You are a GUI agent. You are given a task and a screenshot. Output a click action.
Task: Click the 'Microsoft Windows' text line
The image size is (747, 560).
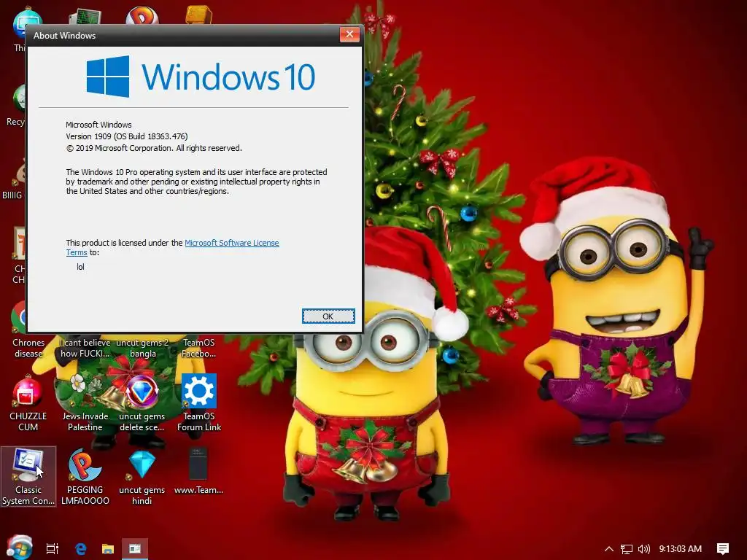(x=98, y=125)
